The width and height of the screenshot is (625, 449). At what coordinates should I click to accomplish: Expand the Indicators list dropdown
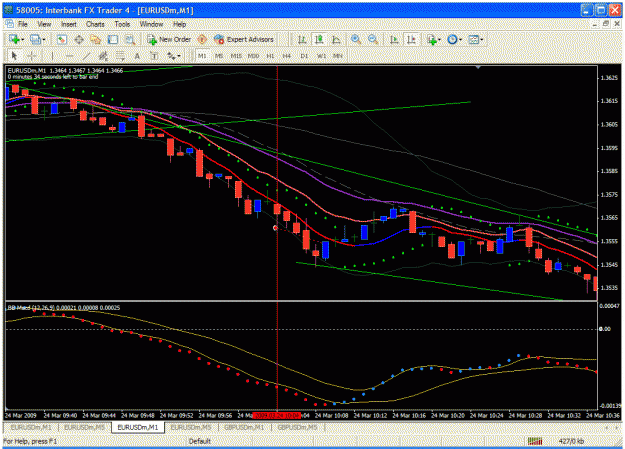tap(439, 39)
